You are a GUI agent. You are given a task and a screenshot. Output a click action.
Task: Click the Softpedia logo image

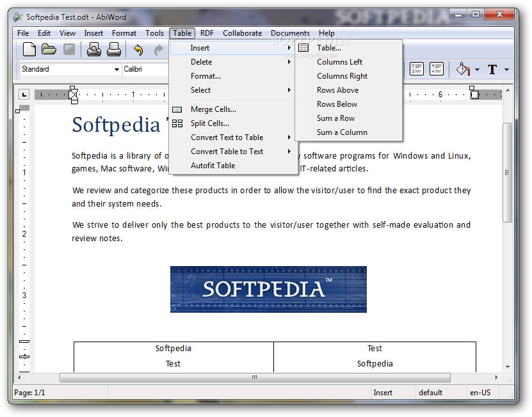pos(268,289)
